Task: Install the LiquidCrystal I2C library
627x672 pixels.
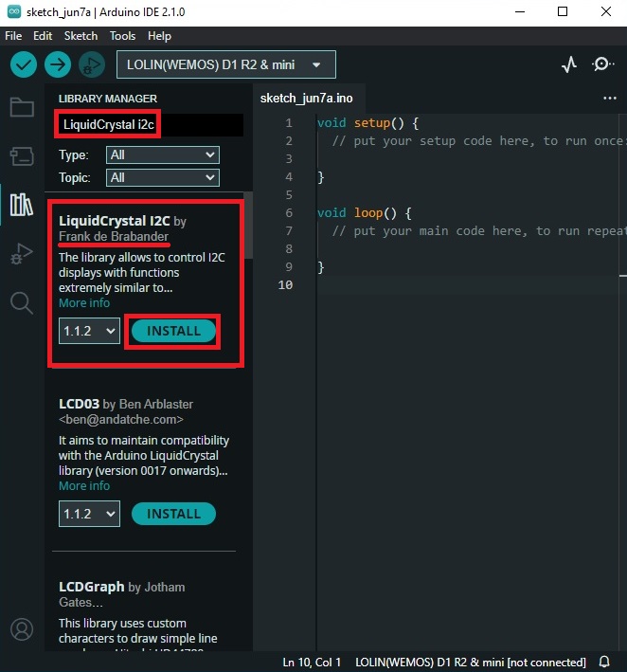Action: 173,331
